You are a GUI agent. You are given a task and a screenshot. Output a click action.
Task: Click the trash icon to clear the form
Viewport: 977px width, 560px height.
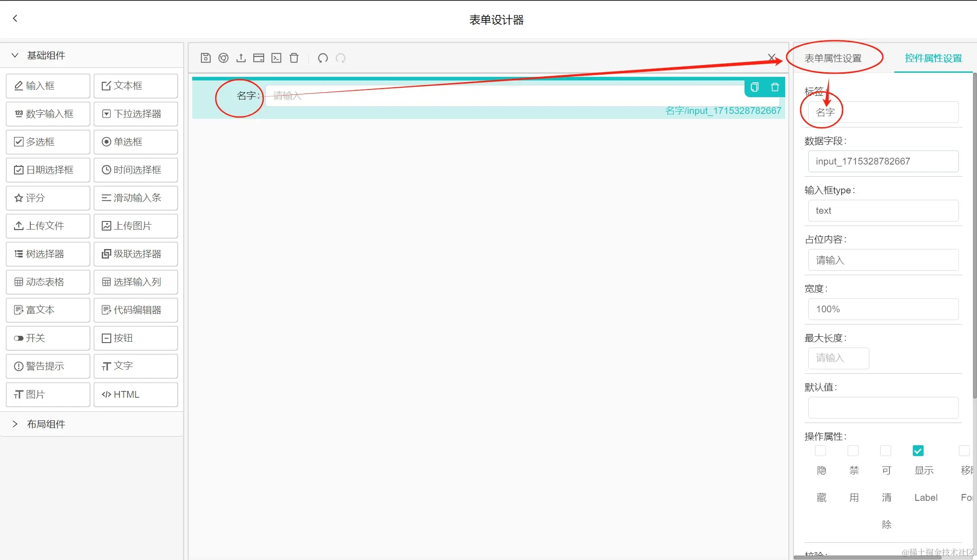(294, 58)
